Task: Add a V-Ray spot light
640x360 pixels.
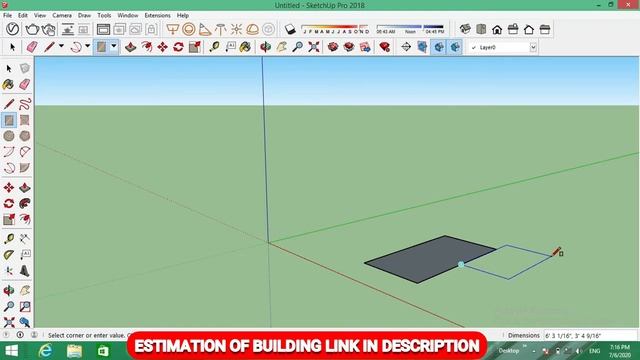Action: [x=204, y=29]
